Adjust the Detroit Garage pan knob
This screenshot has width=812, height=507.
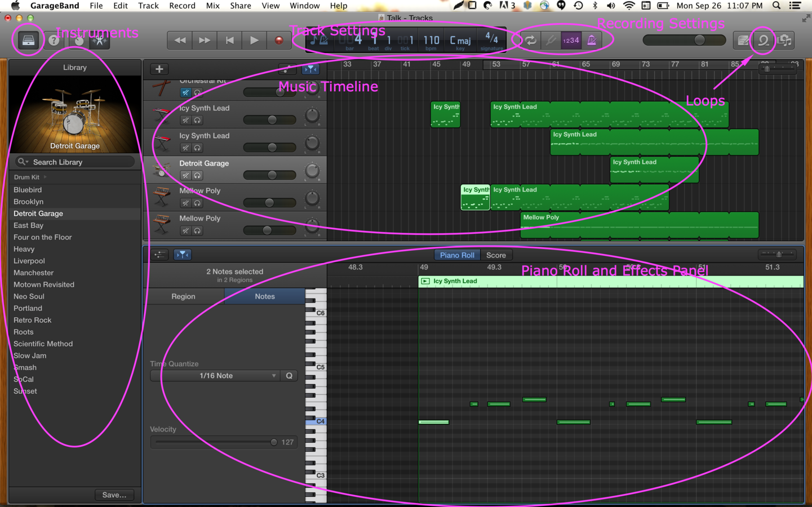click(x=312, y=170)
